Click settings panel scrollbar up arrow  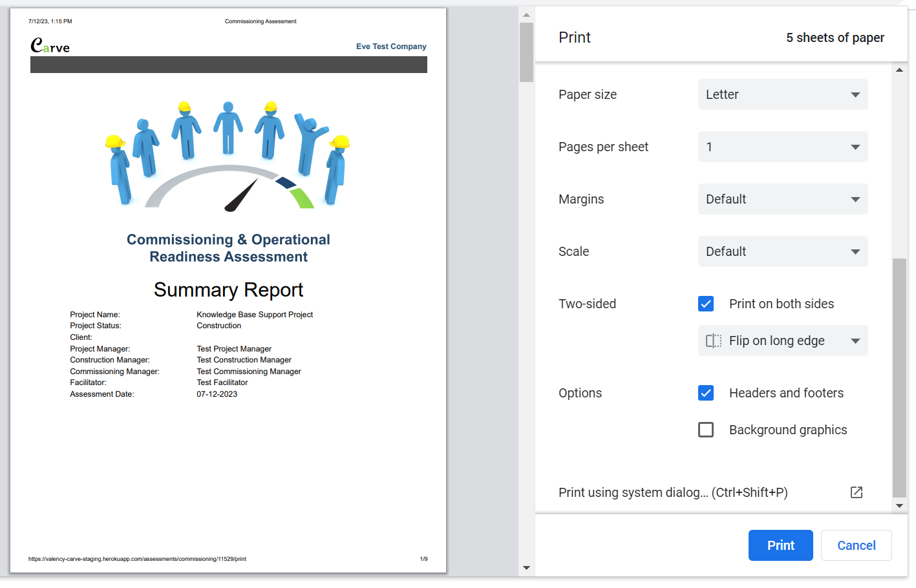click(899, 70)
